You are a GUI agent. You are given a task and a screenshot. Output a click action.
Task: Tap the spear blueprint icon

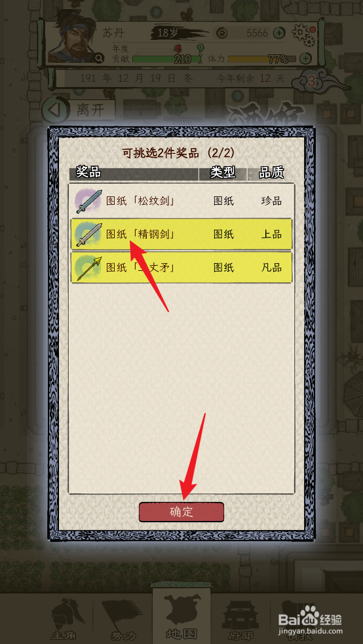[x=88, y=268]
